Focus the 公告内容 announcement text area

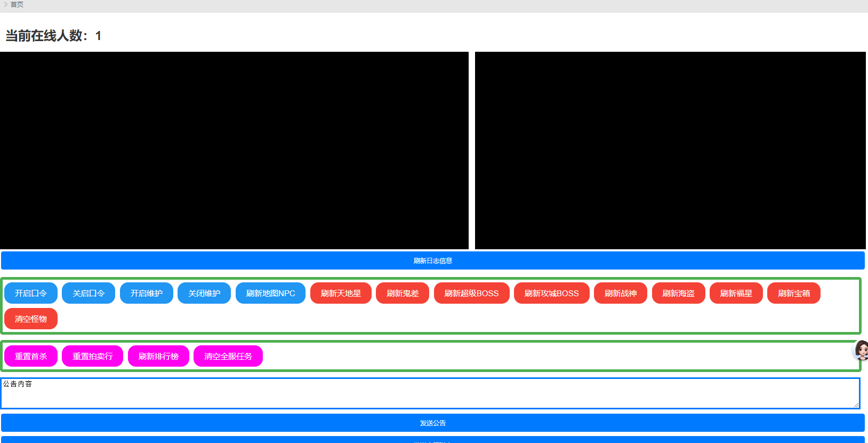point(430,393)
